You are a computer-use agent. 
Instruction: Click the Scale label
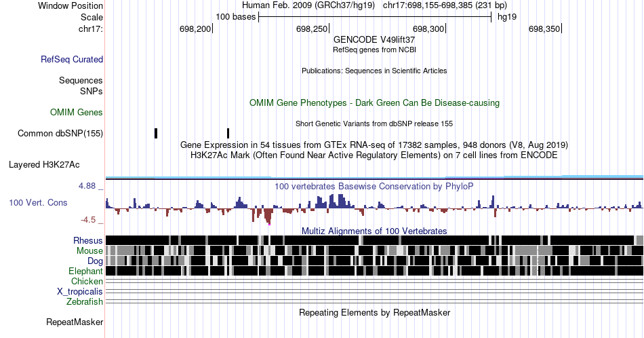(92, 17)
